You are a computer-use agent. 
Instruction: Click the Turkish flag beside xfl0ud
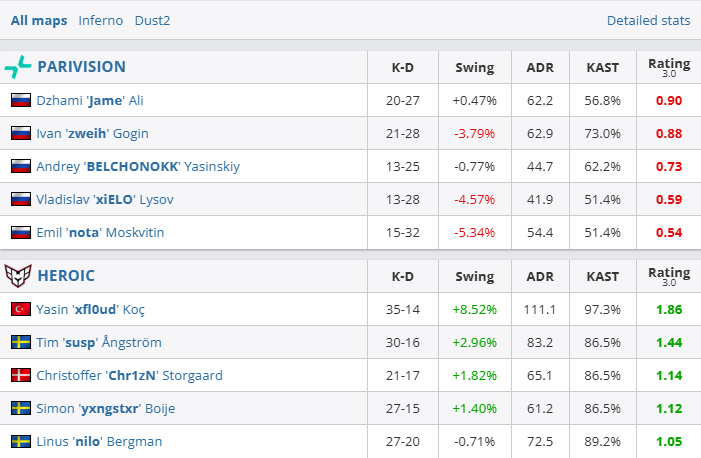click(20, 309)
